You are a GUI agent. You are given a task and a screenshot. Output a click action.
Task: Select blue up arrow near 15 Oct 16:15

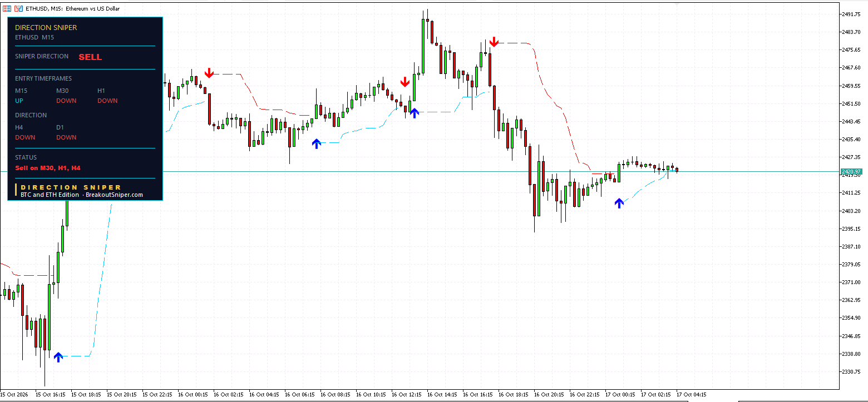(x=58, y=357)
